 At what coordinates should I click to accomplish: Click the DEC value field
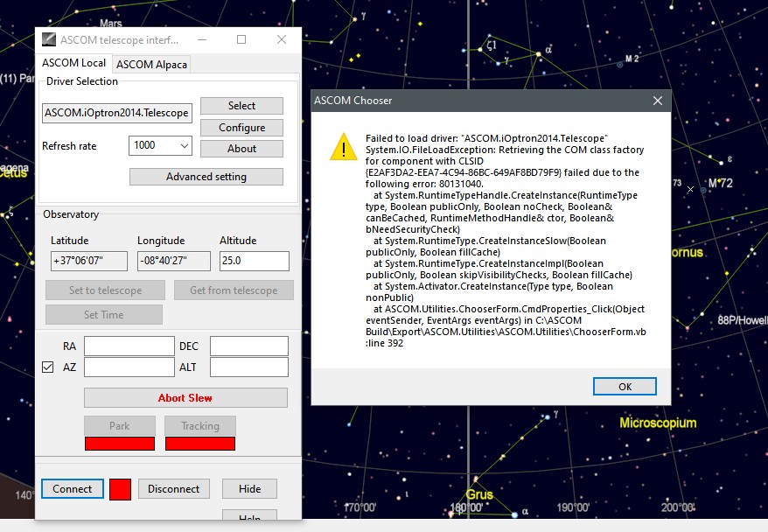(248, 346)
